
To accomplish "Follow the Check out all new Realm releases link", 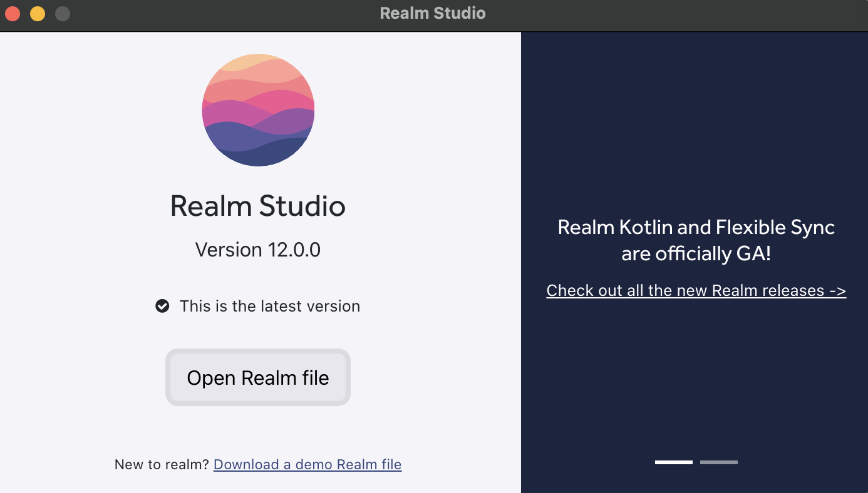I will coord(696,290).
